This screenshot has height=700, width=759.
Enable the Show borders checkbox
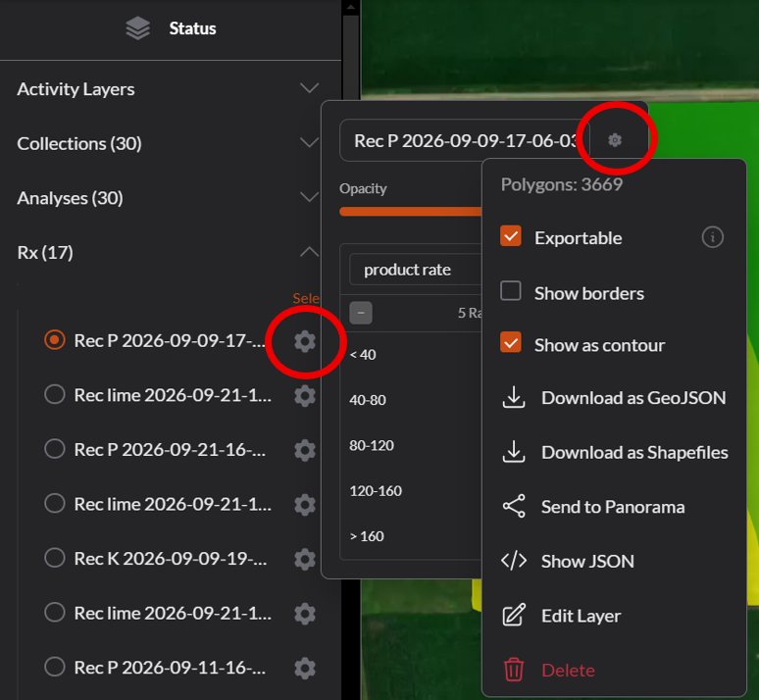511,291
